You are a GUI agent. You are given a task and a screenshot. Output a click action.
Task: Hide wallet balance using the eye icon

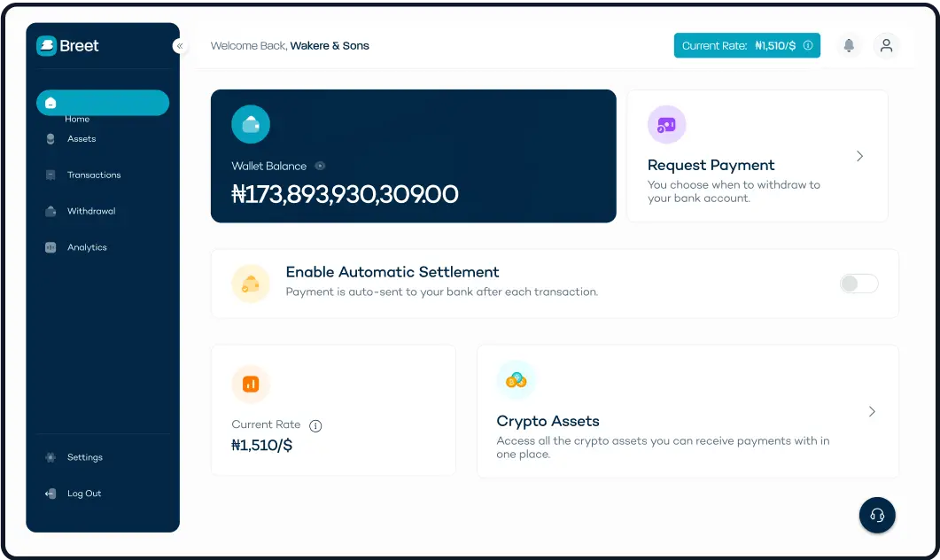(320, 166)
